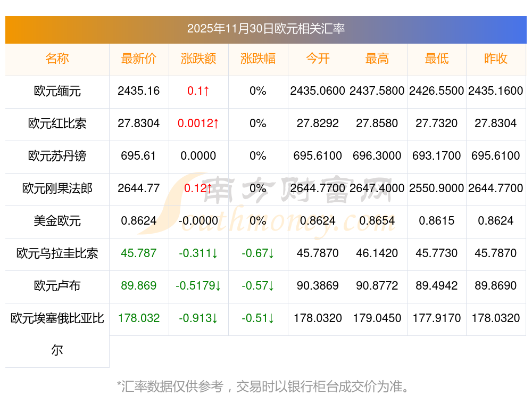The width and height of the screenshot is (532, 403).
Task: Click change value -0.0000 for 美金欧元
Action: tap(198, 221)
